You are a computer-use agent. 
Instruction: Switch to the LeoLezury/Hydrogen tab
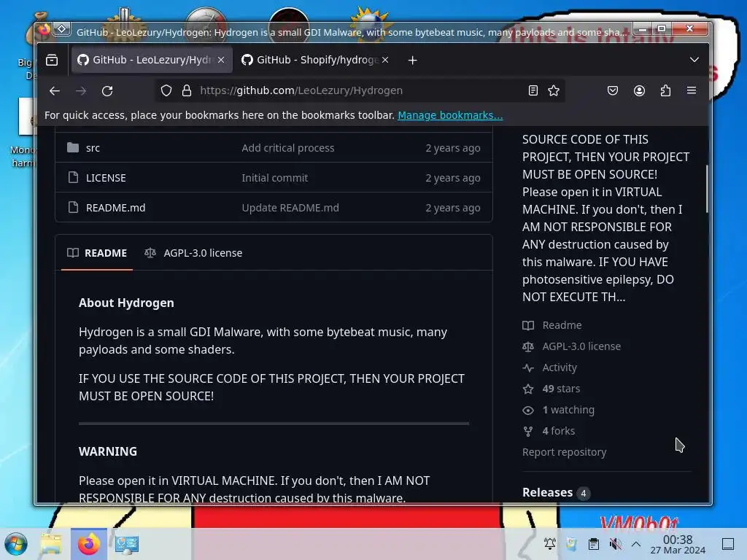[152, 60]
